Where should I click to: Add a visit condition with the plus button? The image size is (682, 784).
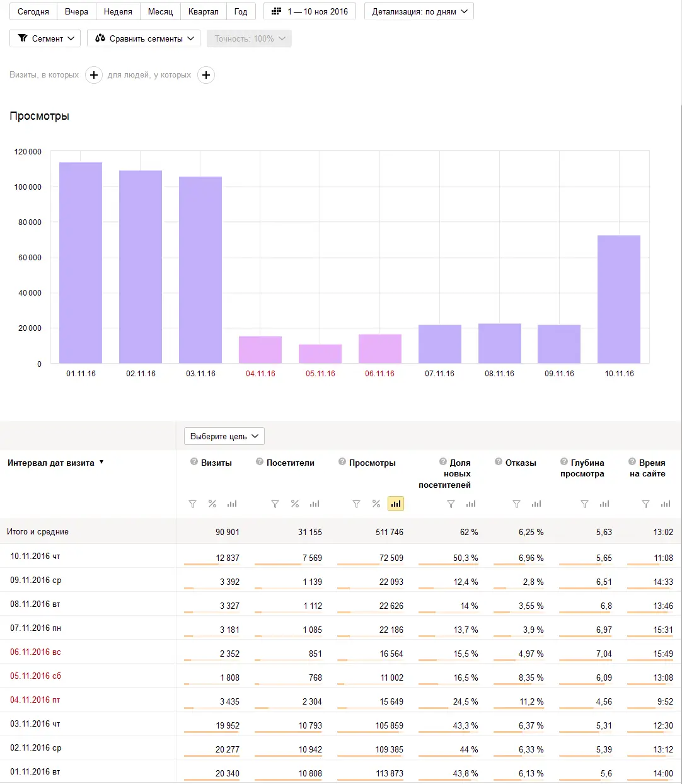click(94, 75)
